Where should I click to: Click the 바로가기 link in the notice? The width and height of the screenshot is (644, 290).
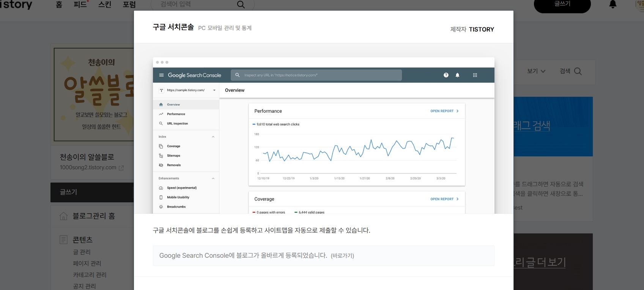pyautogui.click(x=342, y=256)
